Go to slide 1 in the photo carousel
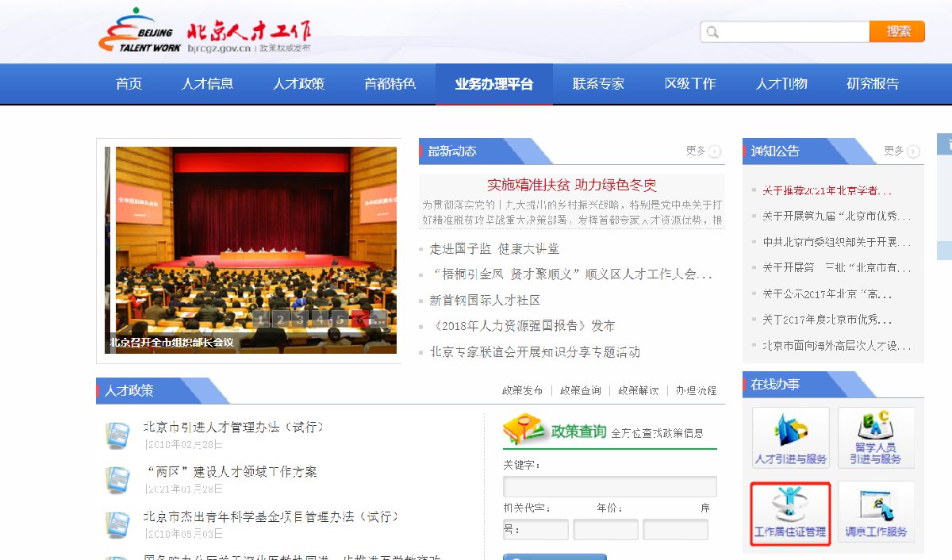 (x=261, y=319)
